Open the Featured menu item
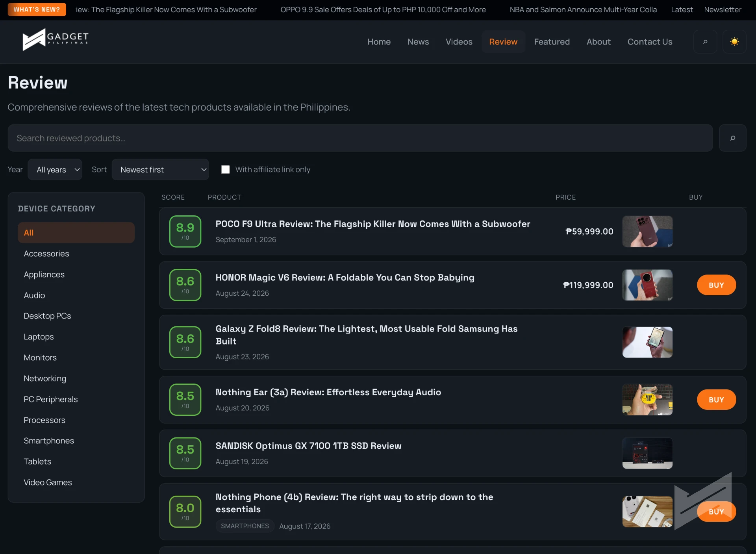 [552, 42]
